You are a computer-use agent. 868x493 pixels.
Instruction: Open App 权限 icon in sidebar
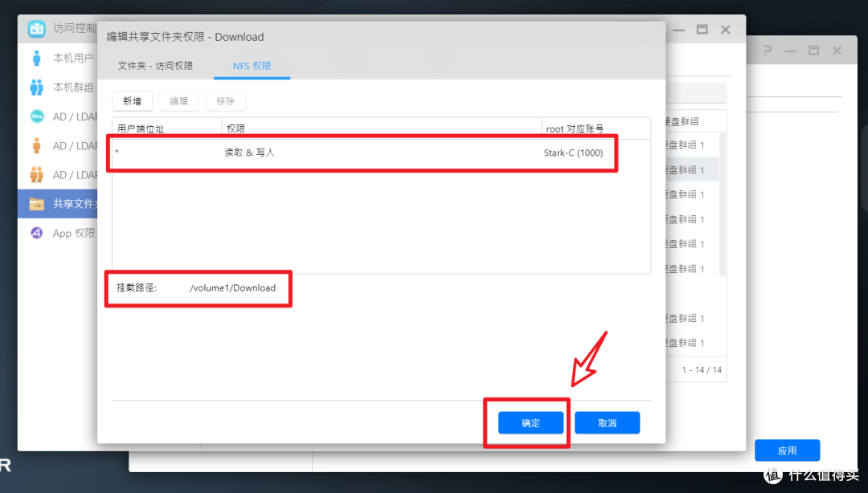point(36,233)
